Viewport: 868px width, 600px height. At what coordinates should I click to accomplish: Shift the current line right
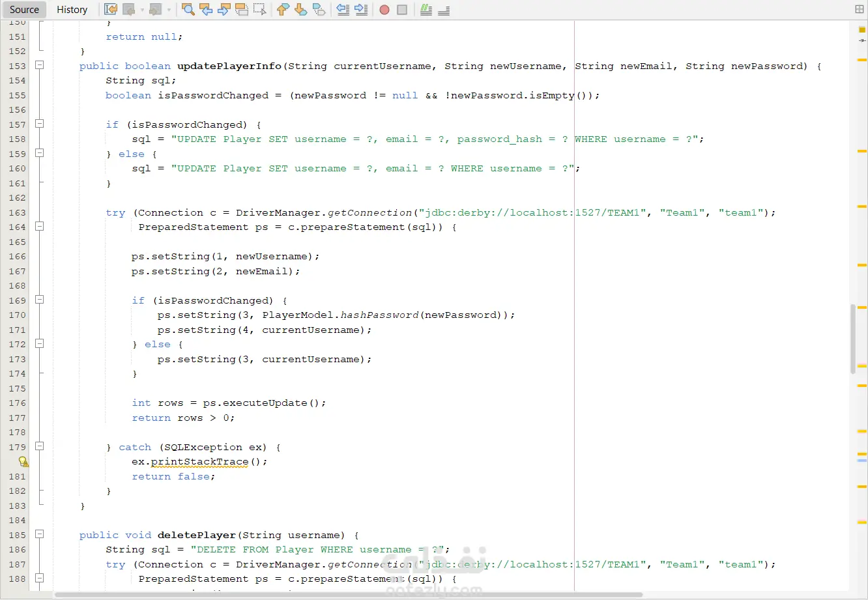tap(361, 10)
